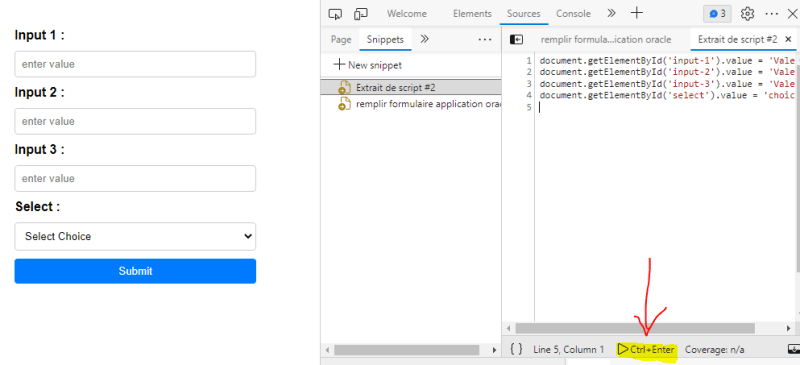Close DevTools panel with X

(792, 14)
